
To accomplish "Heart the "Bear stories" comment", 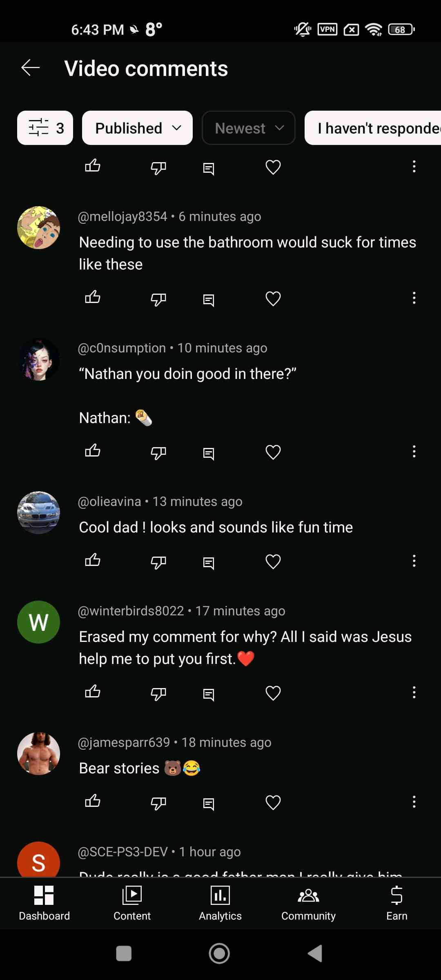I will 273,802.
